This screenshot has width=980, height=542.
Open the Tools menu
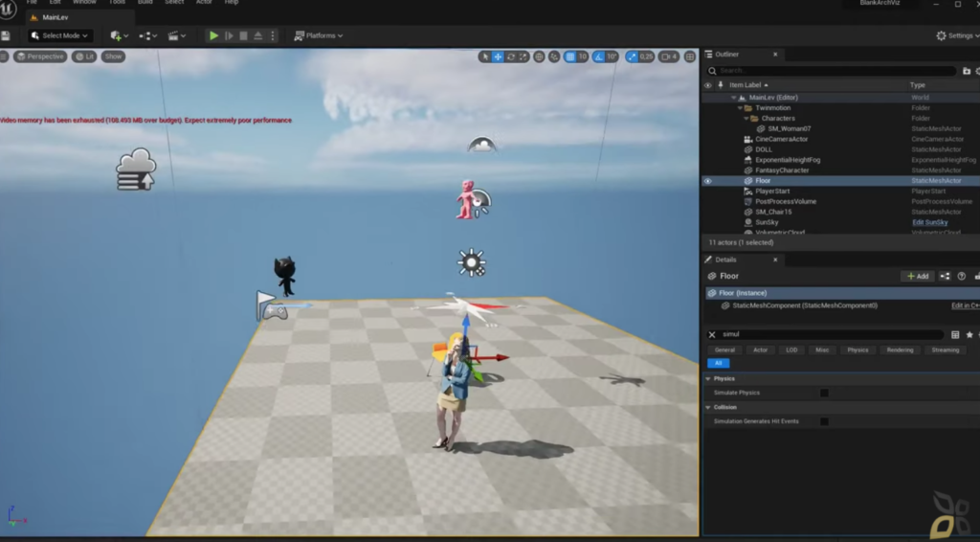coord(117,3)
